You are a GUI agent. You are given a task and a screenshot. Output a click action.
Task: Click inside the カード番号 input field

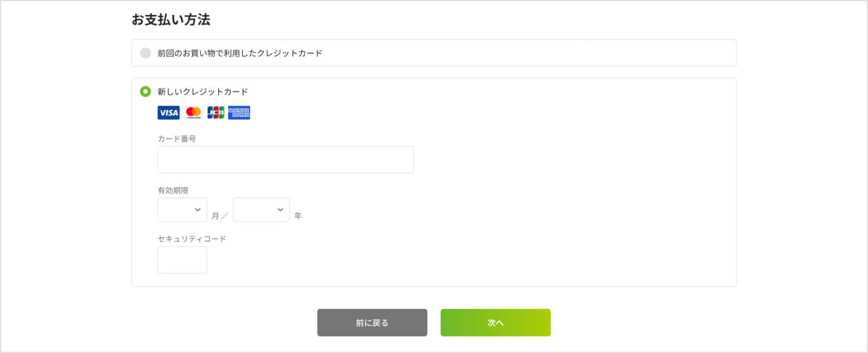286,159
